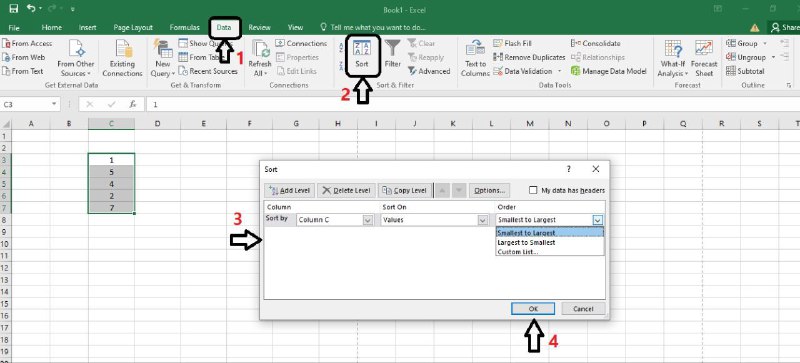Click the Connections button in the ribbon
The width and height of the screenshot is (800, 363).
[x=302, y=43]
